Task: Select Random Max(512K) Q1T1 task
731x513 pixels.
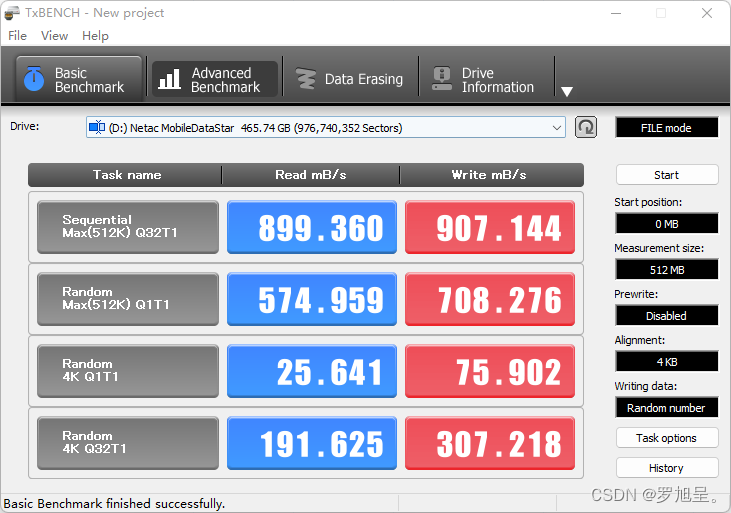Action: tap(128, 299)
